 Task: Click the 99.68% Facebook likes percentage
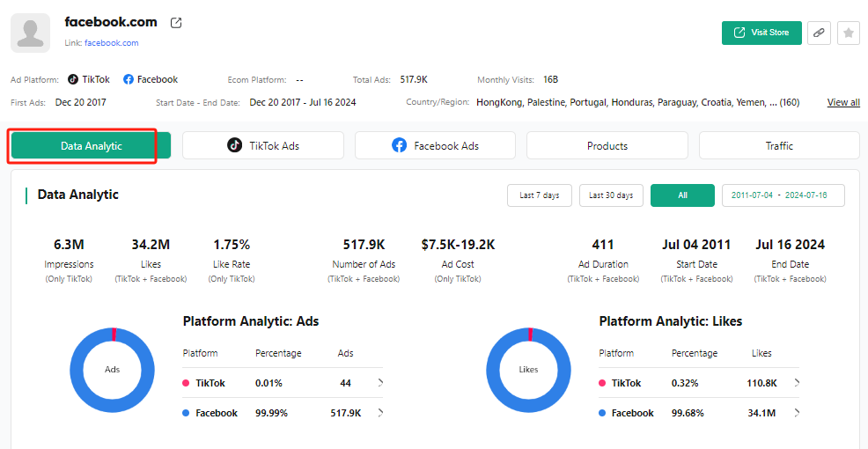click(x=688, y=413)
